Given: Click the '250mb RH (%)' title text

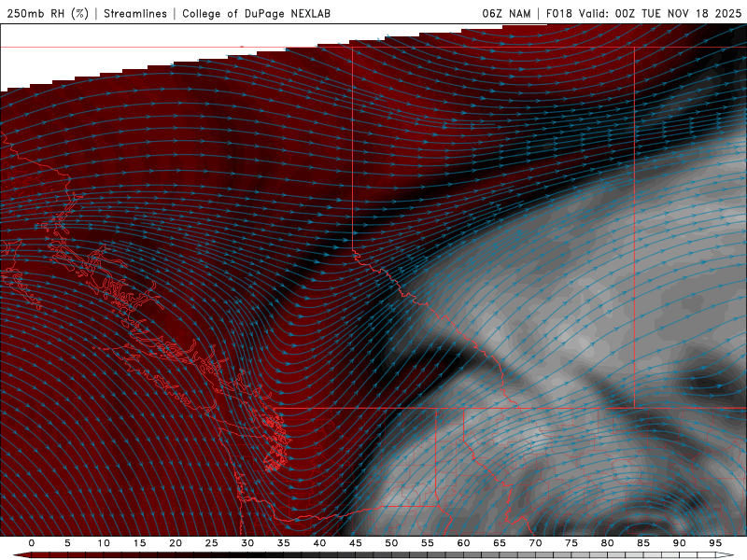Looking at the screenshot, I should click(48, 14).
